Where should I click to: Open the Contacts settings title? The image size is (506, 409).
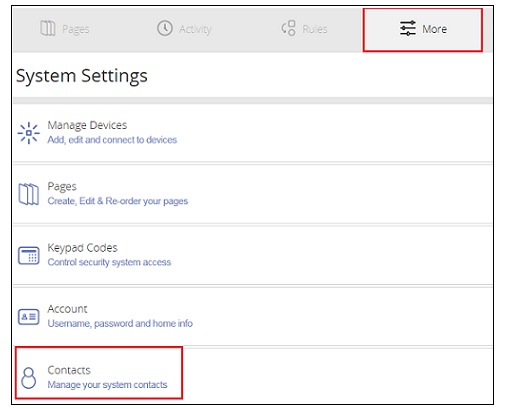tap(69, 370)
